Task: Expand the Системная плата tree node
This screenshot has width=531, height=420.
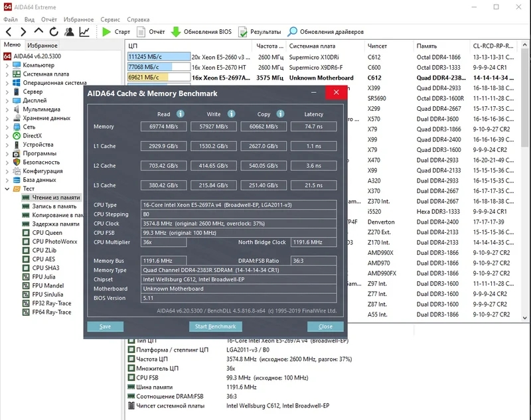Action: pos(7,74)
